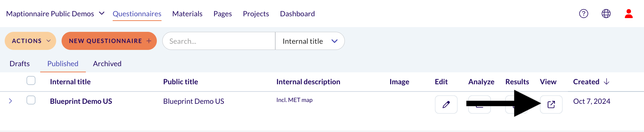The height and width of the screenshot is (132, 644).
Task: Click into the Search input field
Action: [x=219, y=41]
